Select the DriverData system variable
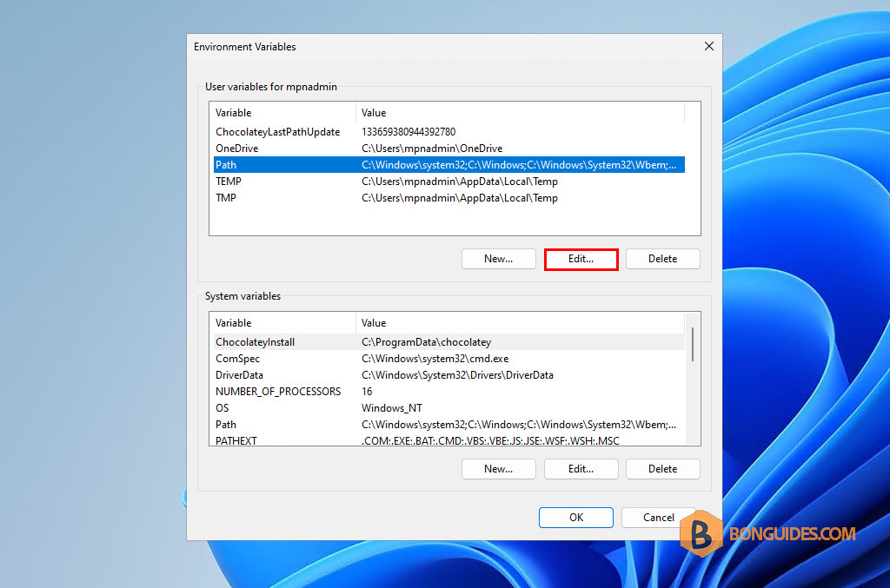 449,375
